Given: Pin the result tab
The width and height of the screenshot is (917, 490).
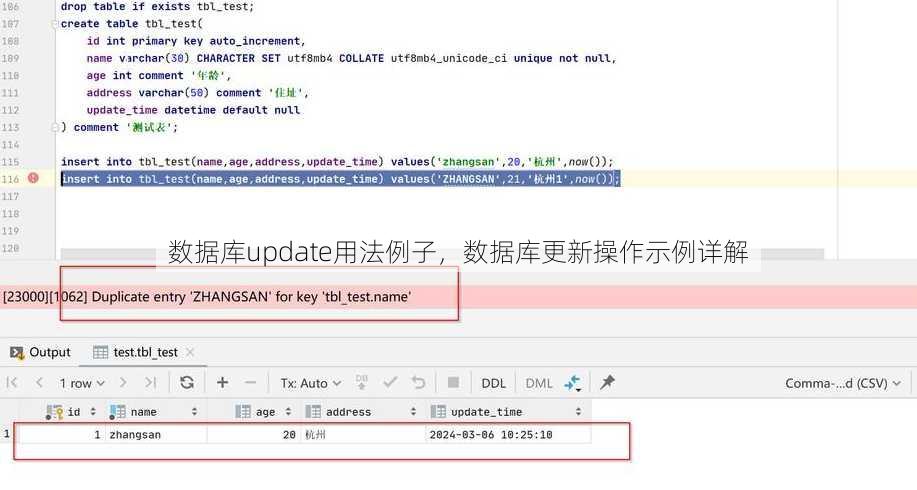Looking at the screenshot, I should (x=608, y=383).
